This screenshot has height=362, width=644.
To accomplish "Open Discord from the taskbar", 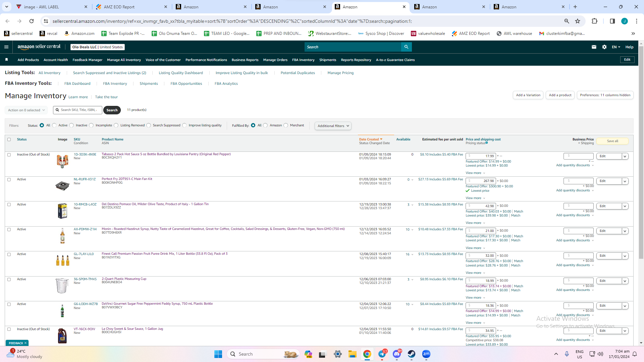I will coord(397,354).
